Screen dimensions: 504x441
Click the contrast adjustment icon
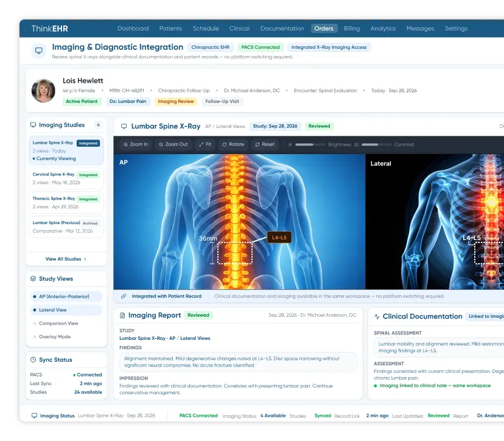tap(357, 144)
